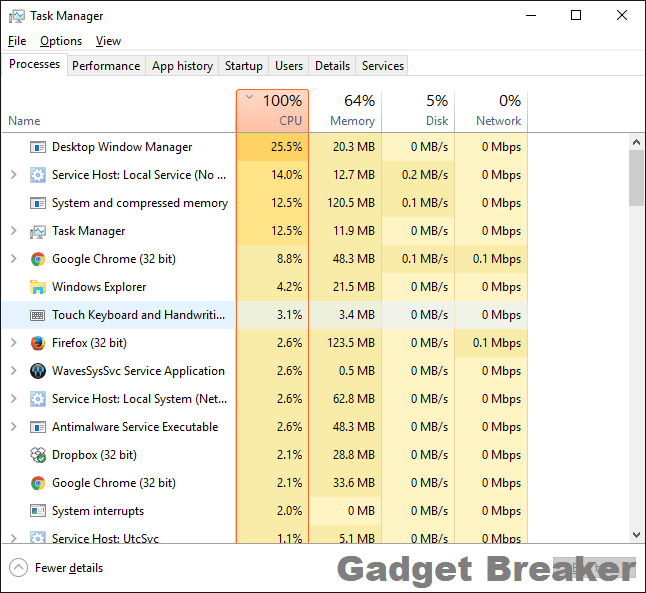This screenshot has height=593, width=646.
Task: Expand the Task Manager process row
Action: (13, 231)
